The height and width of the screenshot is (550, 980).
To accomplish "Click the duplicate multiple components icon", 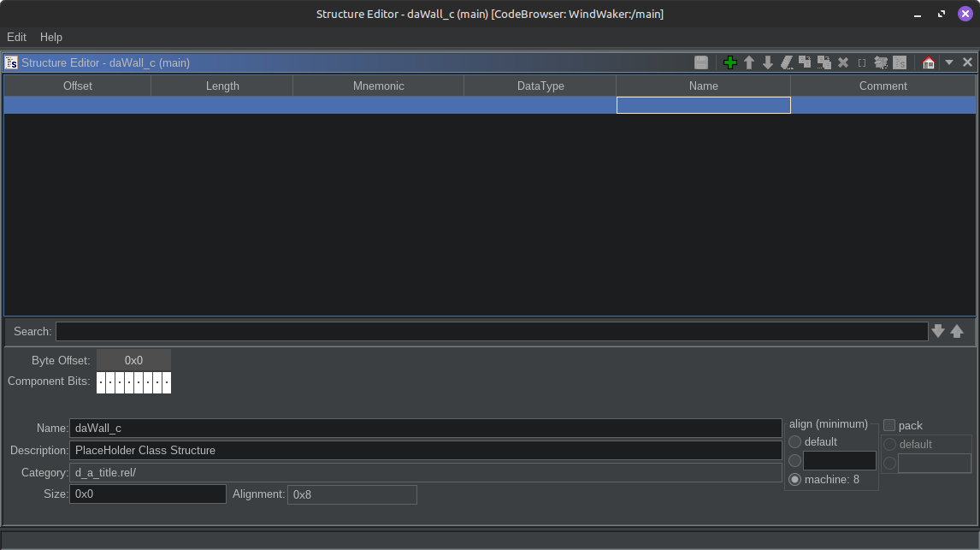I will pos(824,62).
